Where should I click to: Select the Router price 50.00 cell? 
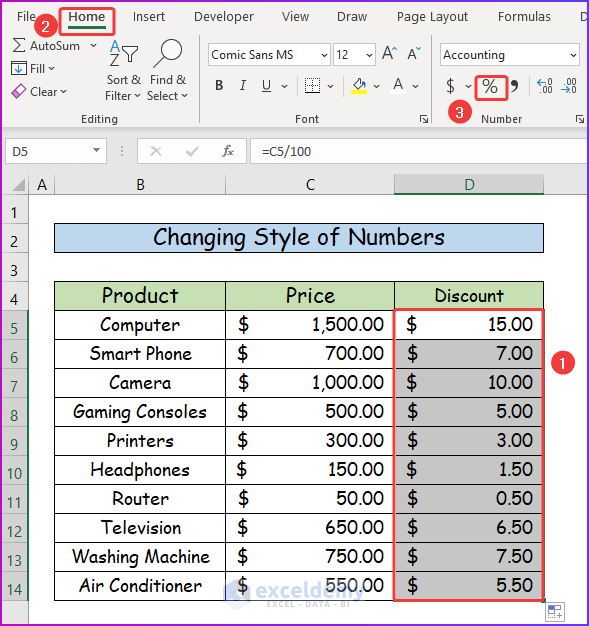[x=310, y=499]
